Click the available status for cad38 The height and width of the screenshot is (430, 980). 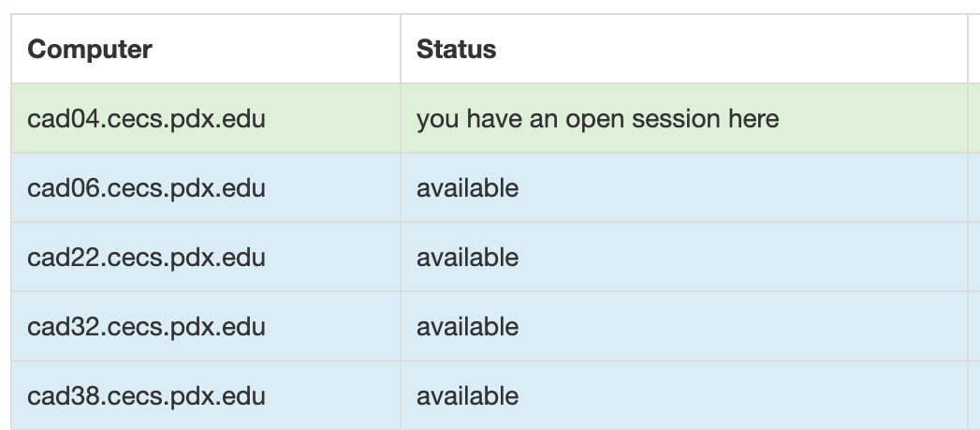467,396
